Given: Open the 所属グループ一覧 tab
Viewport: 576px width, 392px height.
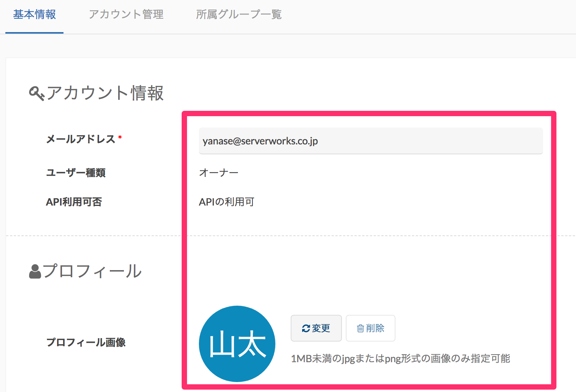Looking at the screenshot, I should pyautogui.click(x=239, y=15).
